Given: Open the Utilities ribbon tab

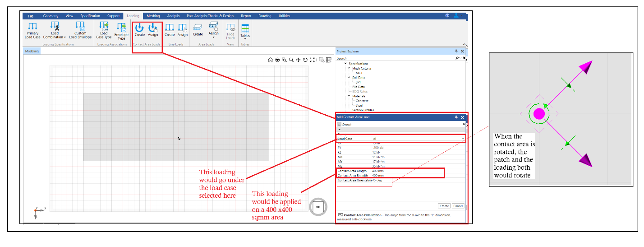Looking at the screenshot, I should coord(285,16).
